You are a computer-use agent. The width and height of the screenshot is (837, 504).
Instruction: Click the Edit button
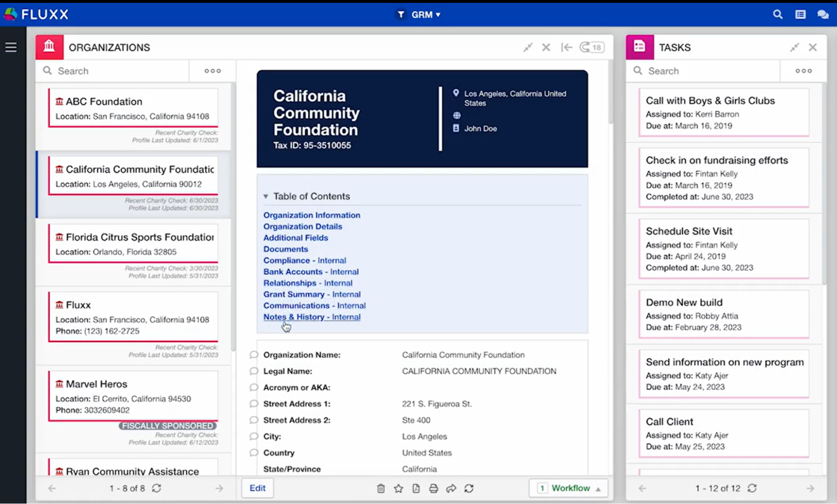pyautogui.click(x=258, y=488)
